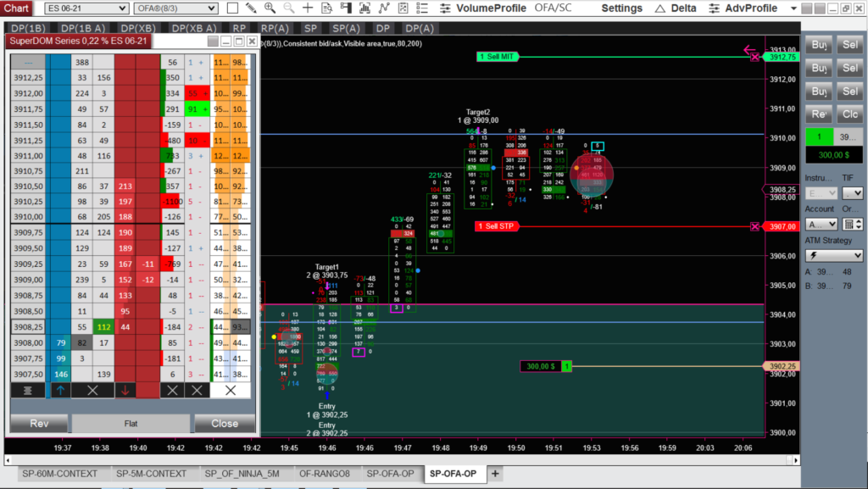The width and height of the screenshot is (868, 489).
Task: Open the strategies icon in toolbar
Action: [x=403, y=8]
